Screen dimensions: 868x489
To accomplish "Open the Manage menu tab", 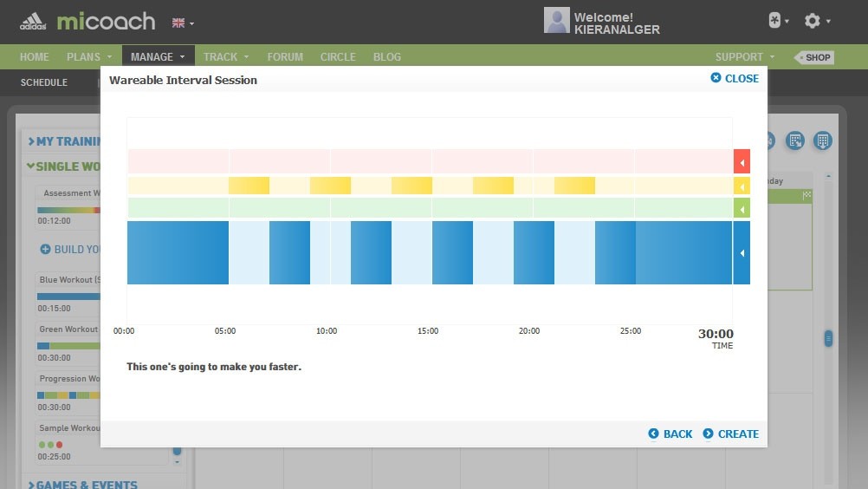I will [158, 57].
